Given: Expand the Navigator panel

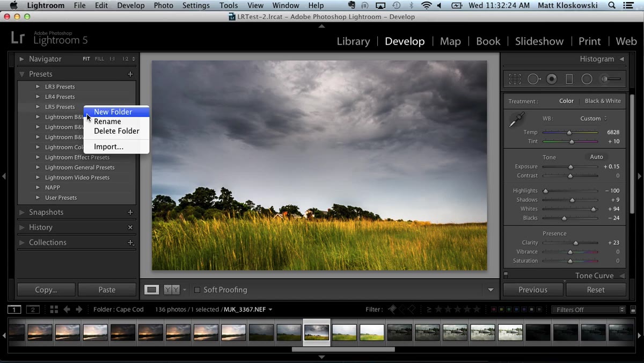Looking at the screenshot, I should tap(21, 59).
